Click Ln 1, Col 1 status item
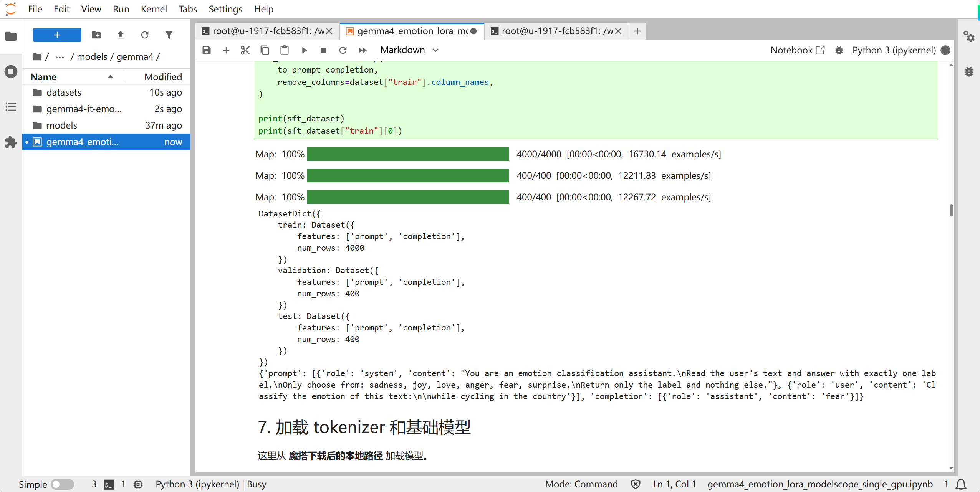Screen dimensions: 980x492 [675, 484]
